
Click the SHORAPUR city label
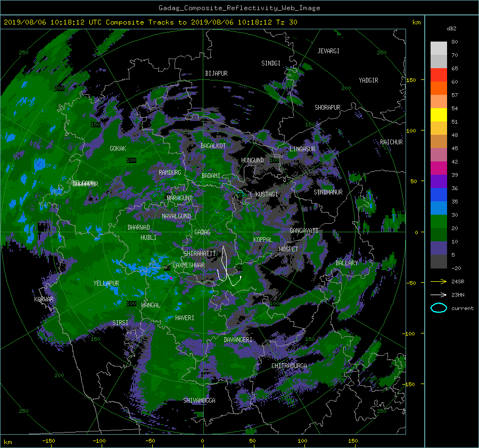pos(327,108)
